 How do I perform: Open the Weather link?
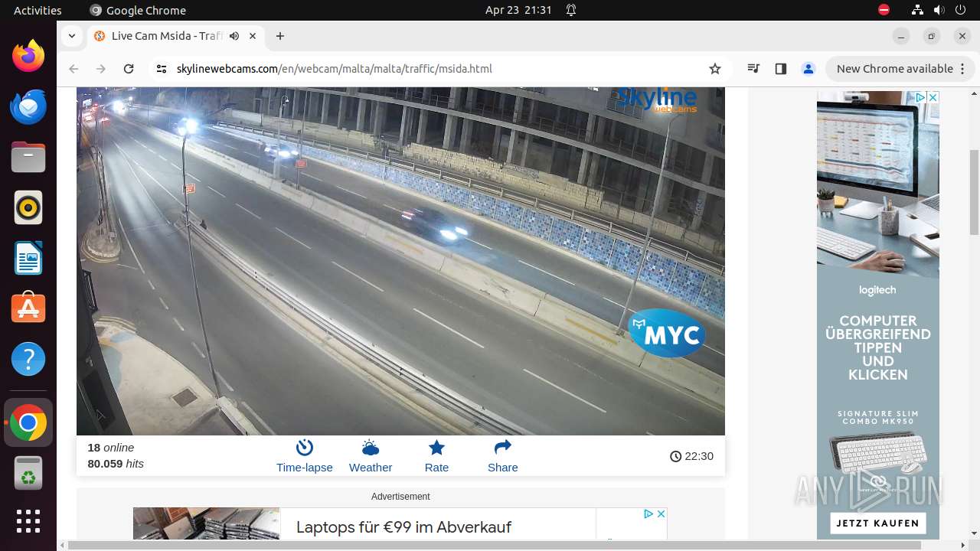pyautogui.click(x=371, y=456)
